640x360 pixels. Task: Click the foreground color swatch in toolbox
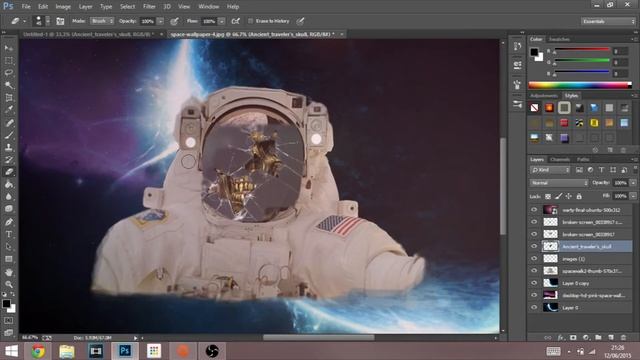click(6, 304)
